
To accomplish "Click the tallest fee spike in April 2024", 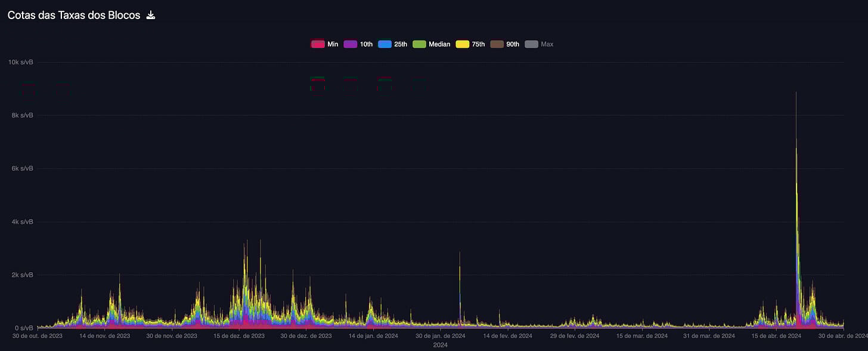I will click(x=796, y=209).
